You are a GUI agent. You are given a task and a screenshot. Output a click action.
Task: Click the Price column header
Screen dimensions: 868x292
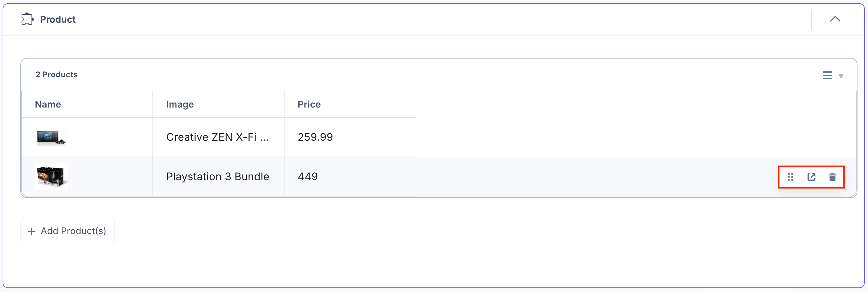309,104
